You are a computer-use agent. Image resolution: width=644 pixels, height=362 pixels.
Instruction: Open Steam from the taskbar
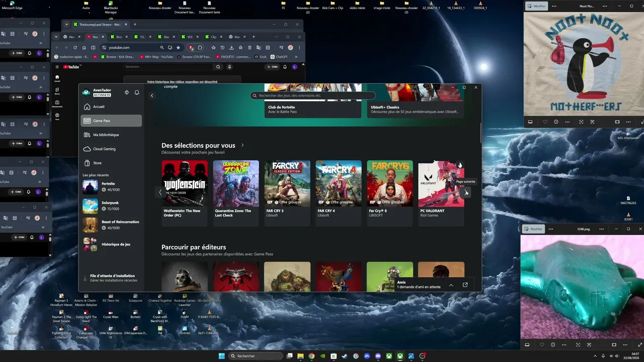point(345,356)
